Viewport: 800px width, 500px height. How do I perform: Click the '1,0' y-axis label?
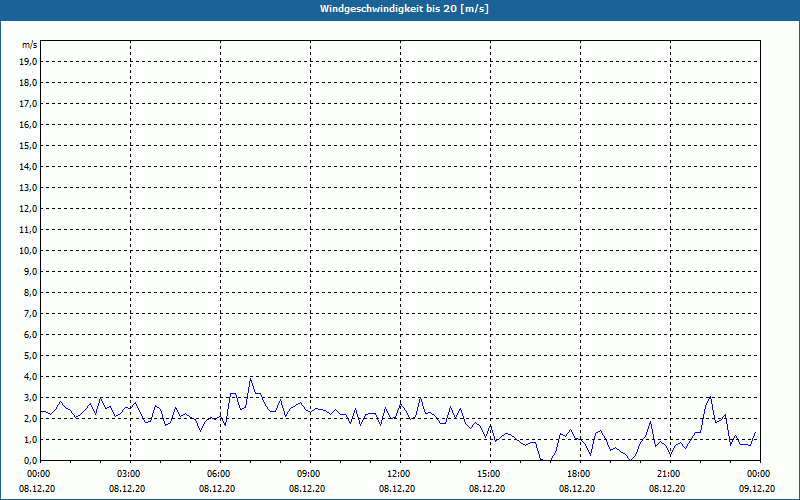pyautogui.click(x=31, y=439)
